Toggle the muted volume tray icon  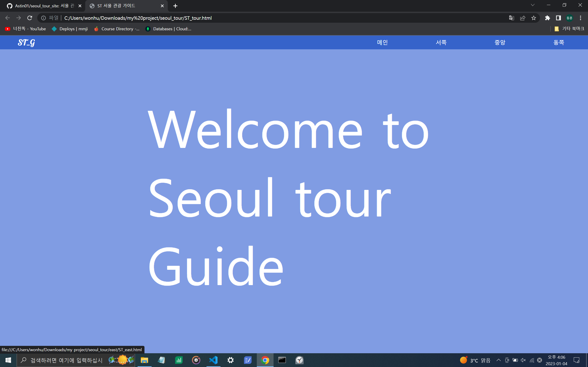523,360
